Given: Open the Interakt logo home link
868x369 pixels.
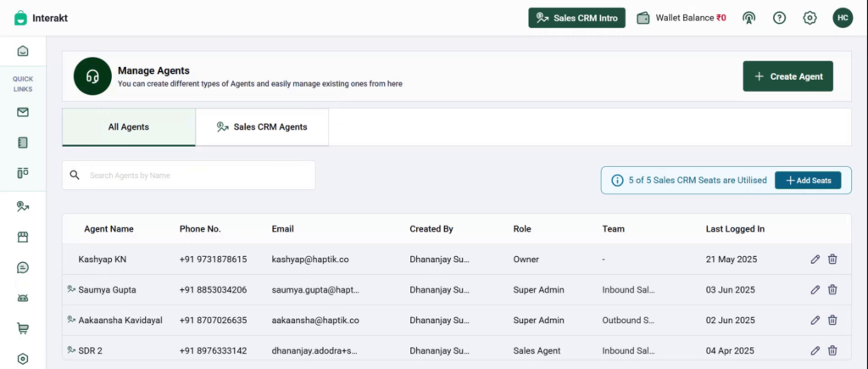Looking at the screenshot, I should [41, 18].
